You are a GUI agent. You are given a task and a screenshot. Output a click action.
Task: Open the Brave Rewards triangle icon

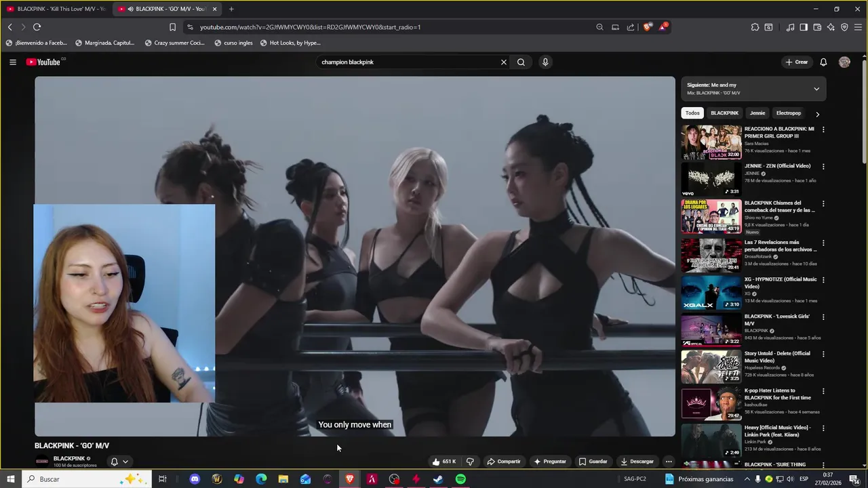pos(663,27)
